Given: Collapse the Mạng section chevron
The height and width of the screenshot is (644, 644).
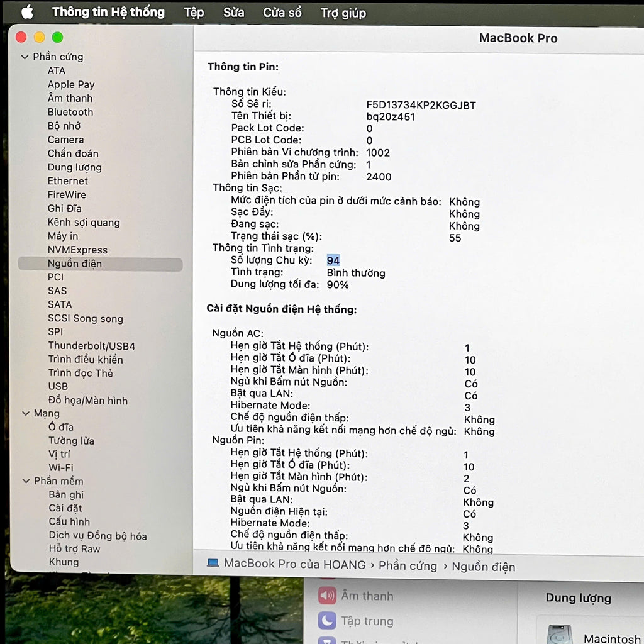Looking at the screenshot, I should [26, 414].
